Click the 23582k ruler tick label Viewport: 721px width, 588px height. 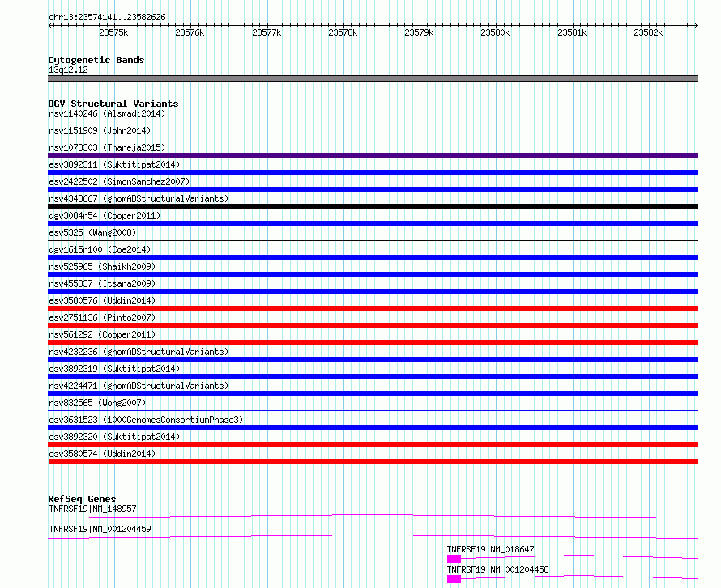click(648, 32)
